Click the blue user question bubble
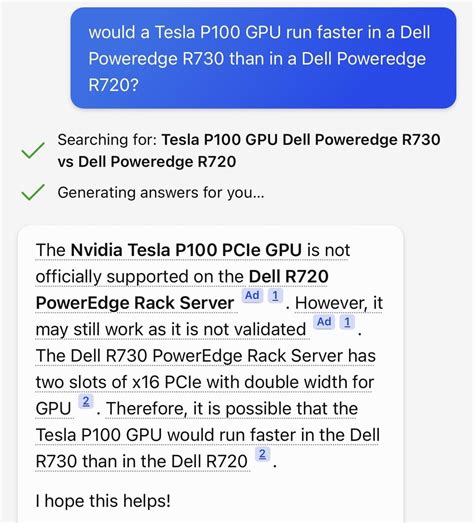 click(263, 58)
